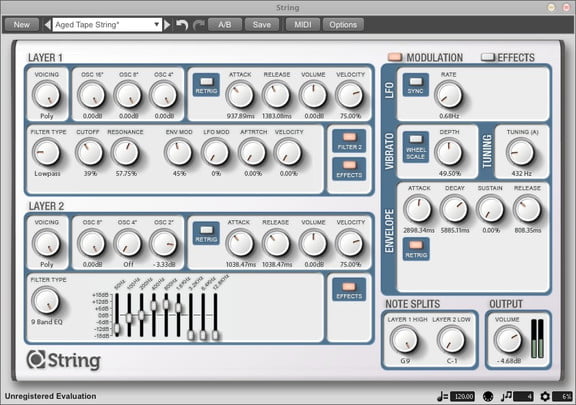
Task: Toggle Layer 1 Effects button
Action: coord(349,169)
